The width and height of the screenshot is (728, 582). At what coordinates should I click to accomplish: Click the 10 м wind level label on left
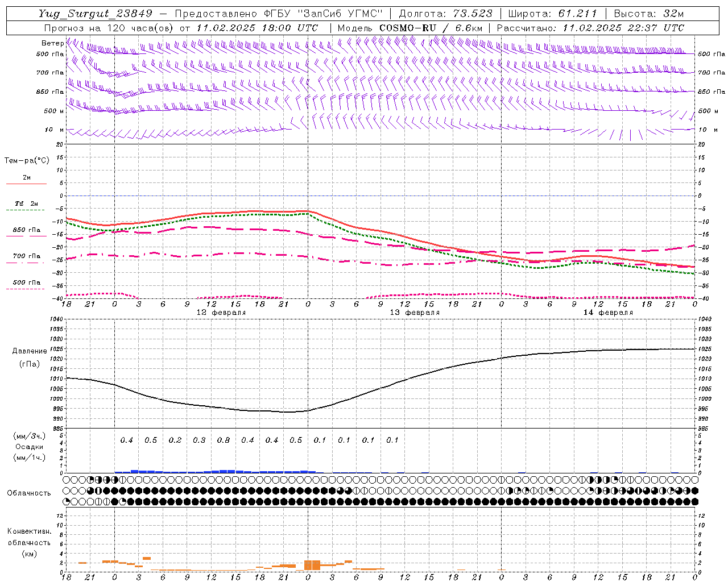[x=55, y=130]
